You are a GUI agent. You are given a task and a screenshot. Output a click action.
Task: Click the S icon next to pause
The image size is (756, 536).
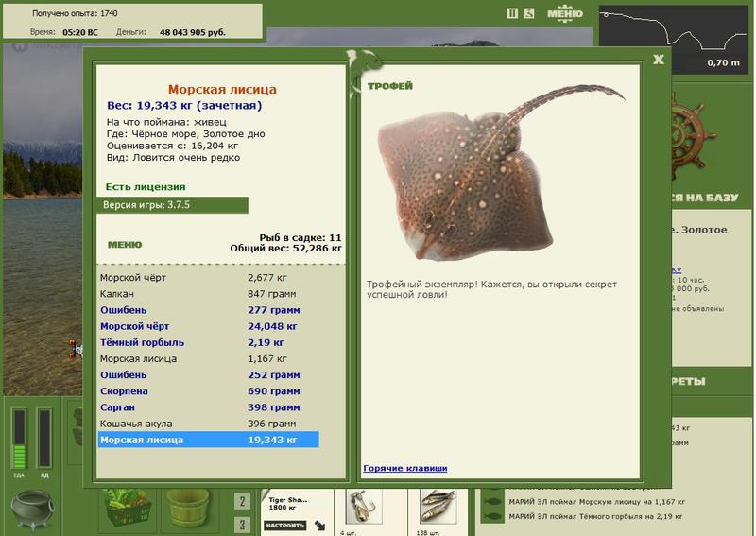click(529, 13)
